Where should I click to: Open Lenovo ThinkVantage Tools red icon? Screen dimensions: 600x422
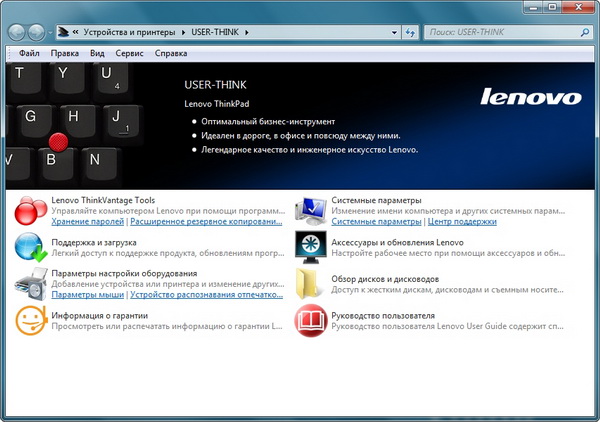pos(30,211)
